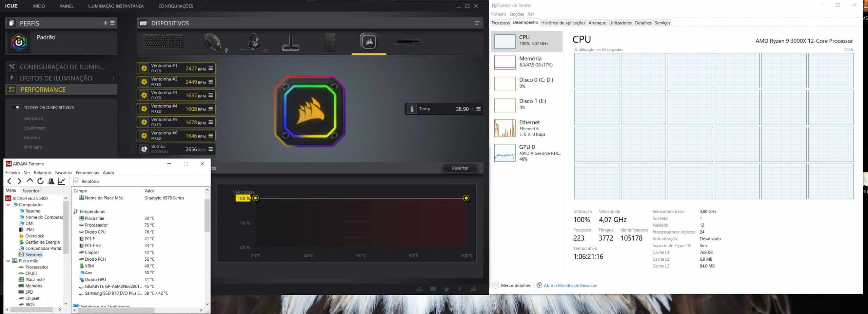Open Configuração de Iluminação section
Image resolution: width=868 pixels, height=314 pixels.
click(x=61, y=67)
